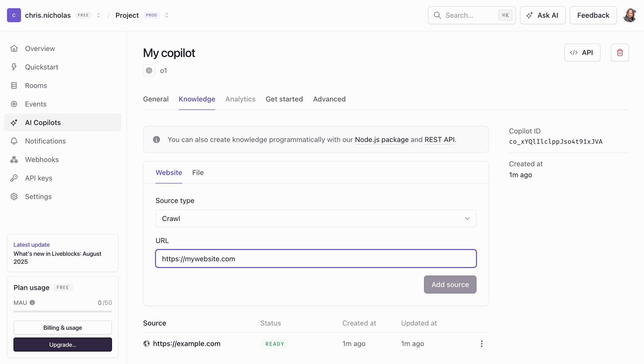Open Notifications via the bell icon
644x364 pixels.
[x=14, y=141]
